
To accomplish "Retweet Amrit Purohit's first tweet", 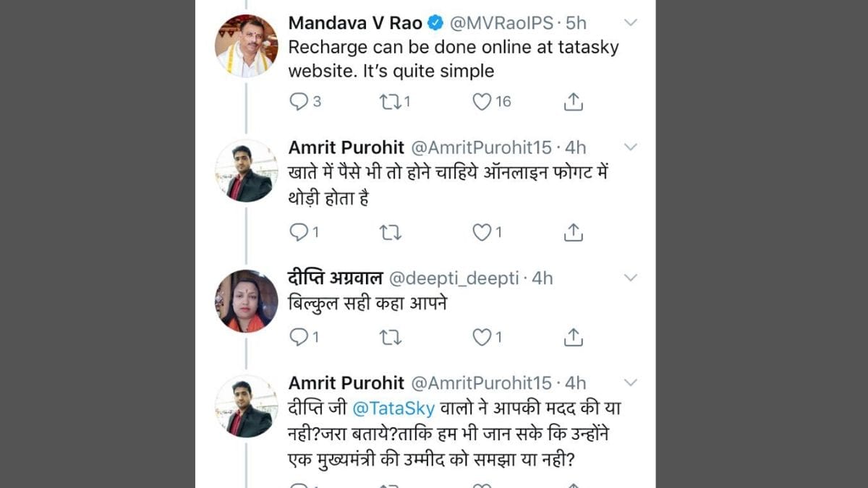I will (390, 232).
